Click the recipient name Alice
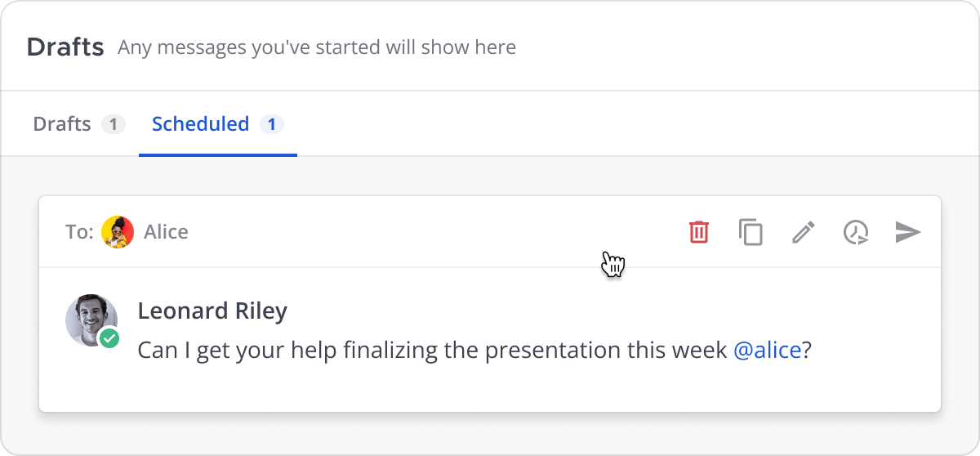Screen dimensions: 980x456 pyautogui.click(x=166, y=232)
